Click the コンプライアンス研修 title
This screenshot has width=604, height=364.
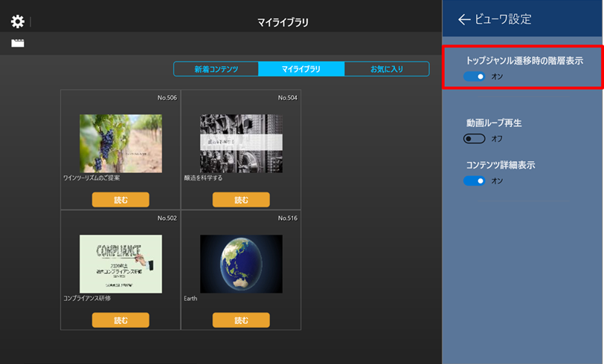point(87,298)
